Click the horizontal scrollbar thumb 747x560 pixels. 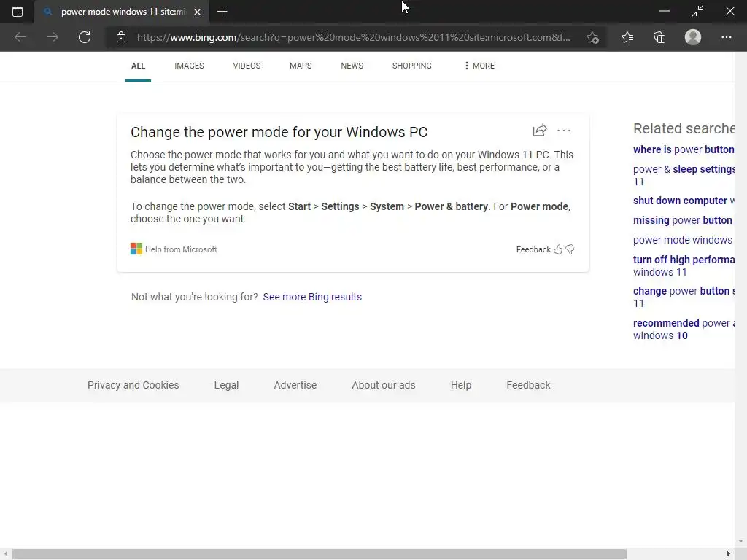320,554
